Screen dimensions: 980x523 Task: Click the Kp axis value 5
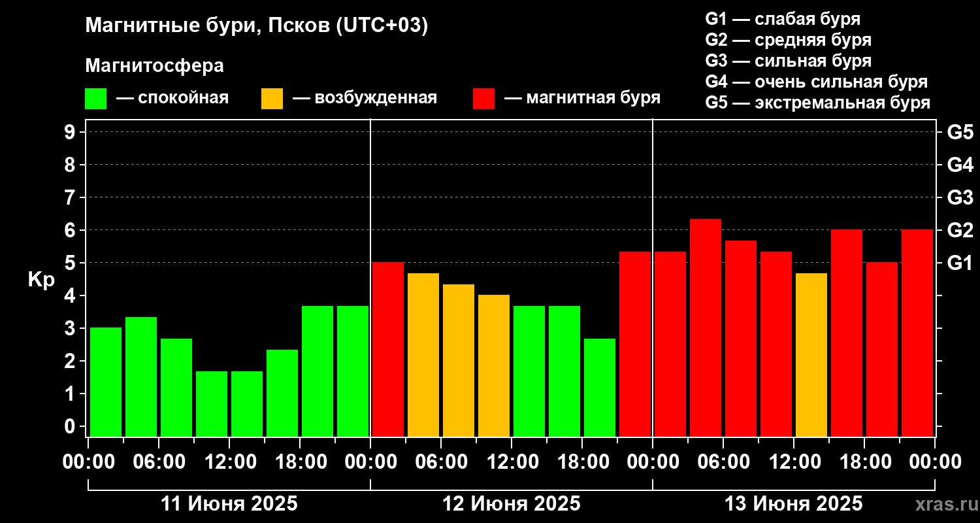71,263
